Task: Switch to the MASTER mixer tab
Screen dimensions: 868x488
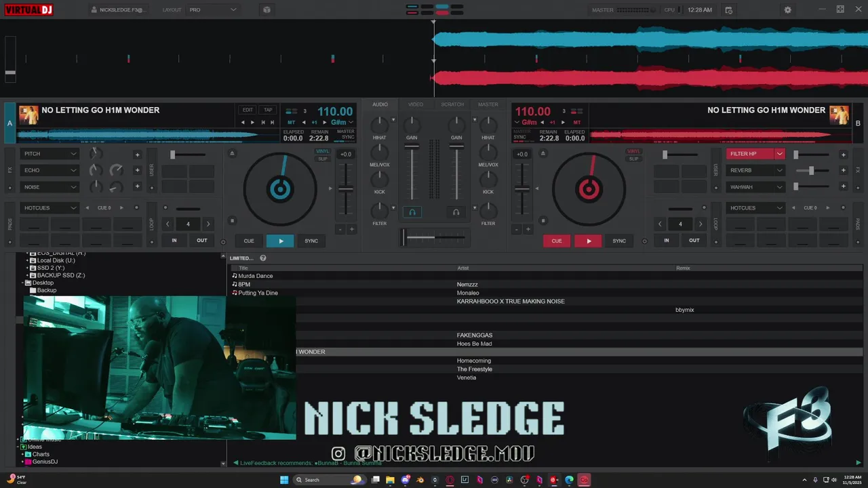Action: point(488,104)
